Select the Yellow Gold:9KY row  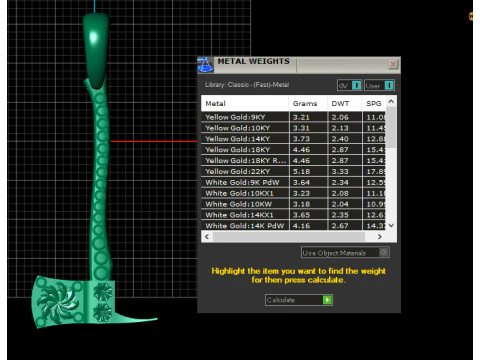tap(294, 117)
